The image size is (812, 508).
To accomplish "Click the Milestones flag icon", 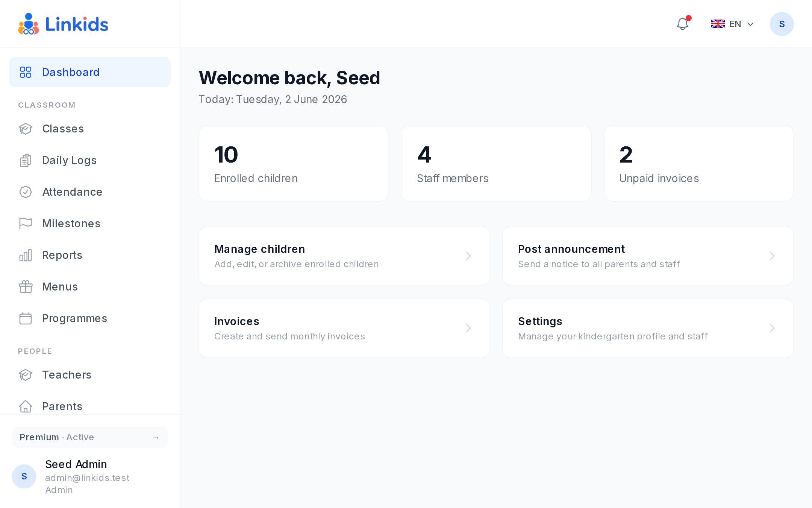I will (x=26, y=224).
